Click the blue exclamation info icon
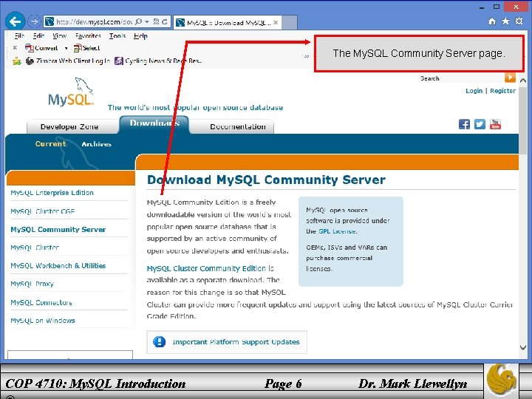The width and height of the screenshot is (532, 399). click(159, 341)
